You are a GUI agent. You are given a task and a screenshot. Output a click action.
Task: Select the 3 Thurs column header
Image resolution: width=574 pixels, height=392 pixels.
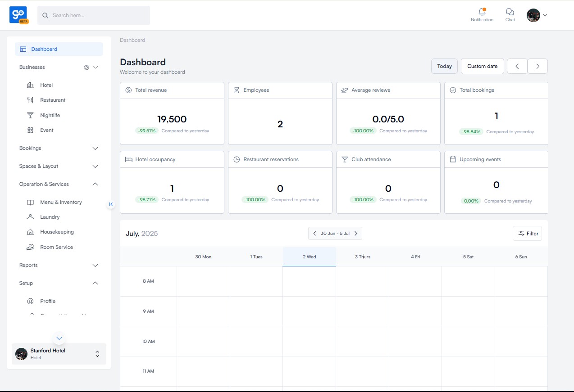click(362, 257)
